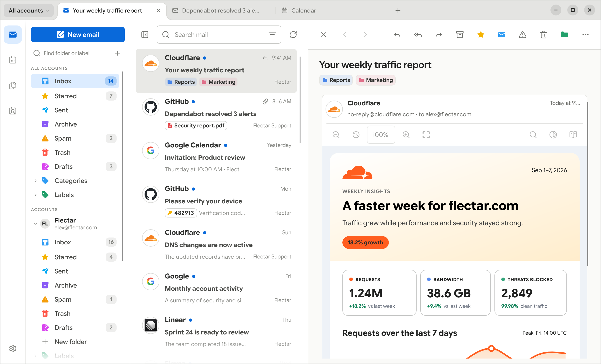Toggle dark mode contrast for email
The image size is (601, 364).
coord(553,135)
